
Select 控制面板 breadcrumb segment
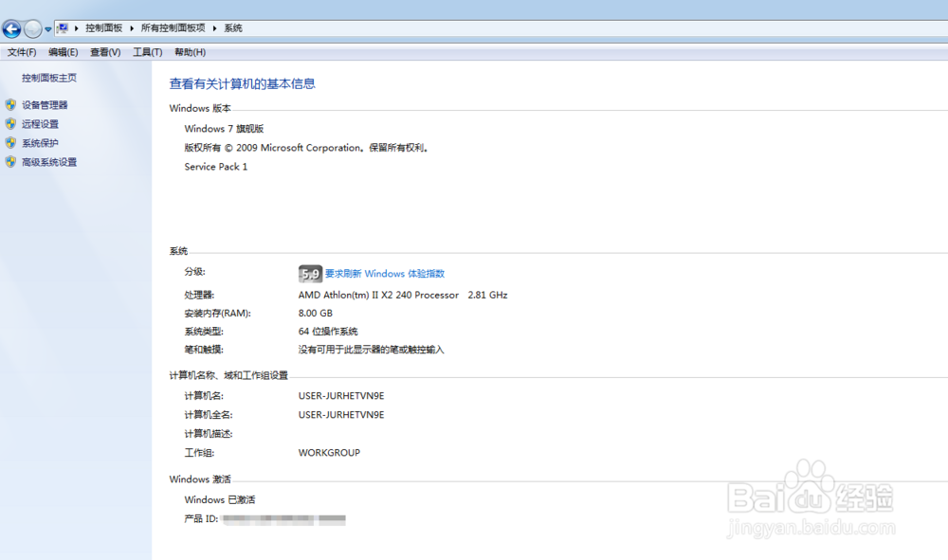coord(103,27)
